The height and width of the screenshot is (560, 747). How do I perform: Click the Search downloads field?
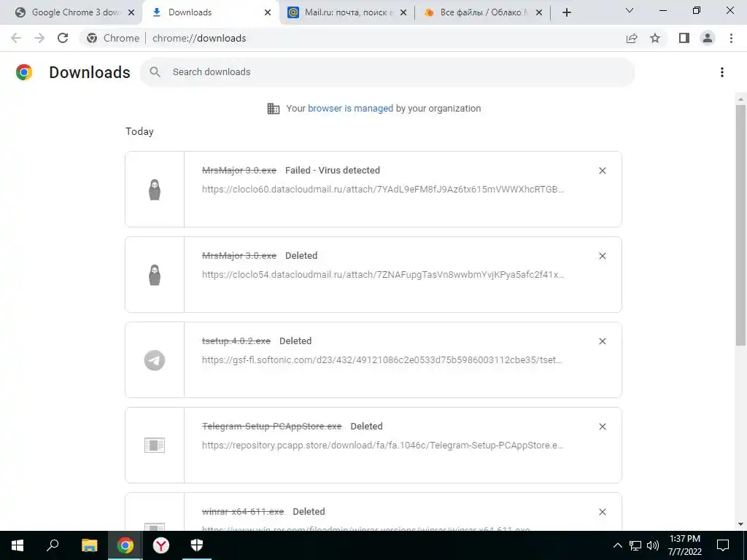pyautogui.click(x=387, y=72)
